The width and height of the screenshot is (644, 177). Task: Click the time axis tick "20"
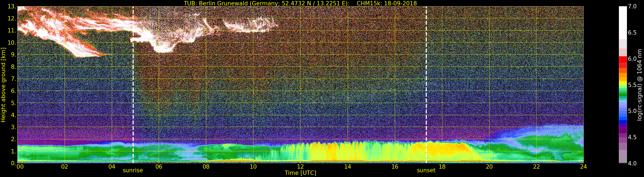[489, 167]
